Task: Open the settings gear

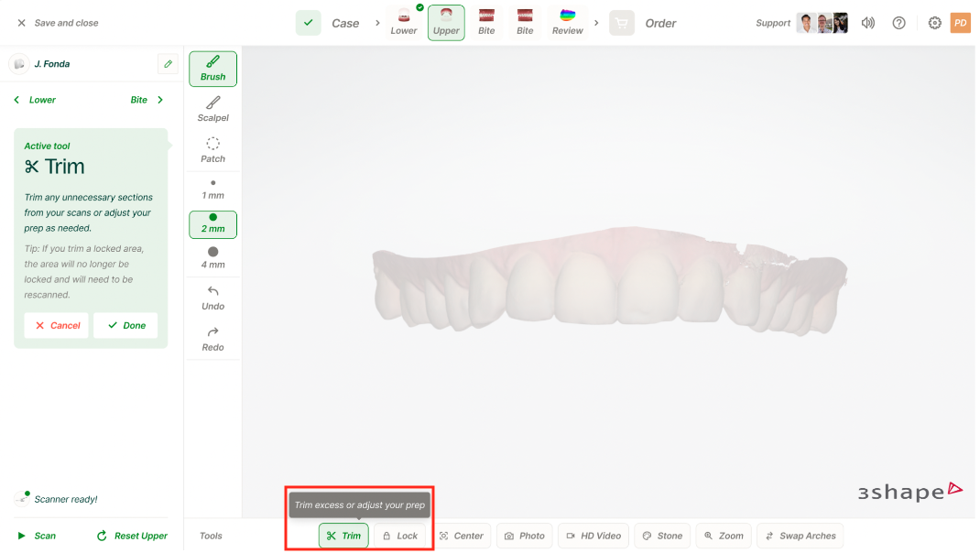Action: pyautogui.click(x=934, y=23)
